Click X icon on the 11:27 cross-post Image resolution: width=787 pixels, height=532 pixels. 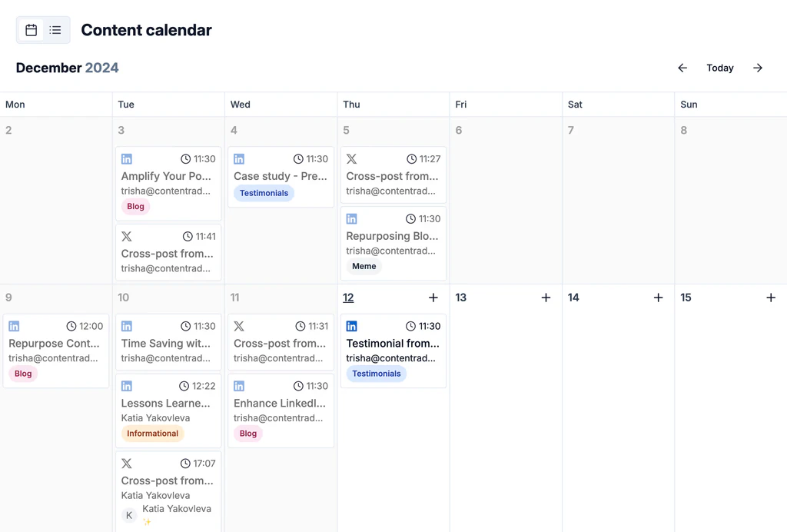[351, 159]
